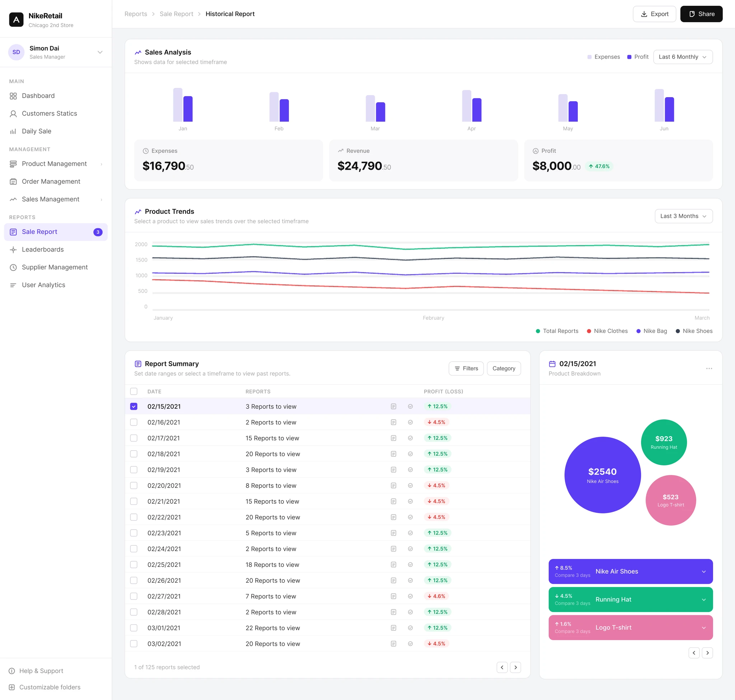This screenshot has width=735, height=700.
Task: Click the check-circle icon for 02/18/2021 row
Action: (410, 454)
